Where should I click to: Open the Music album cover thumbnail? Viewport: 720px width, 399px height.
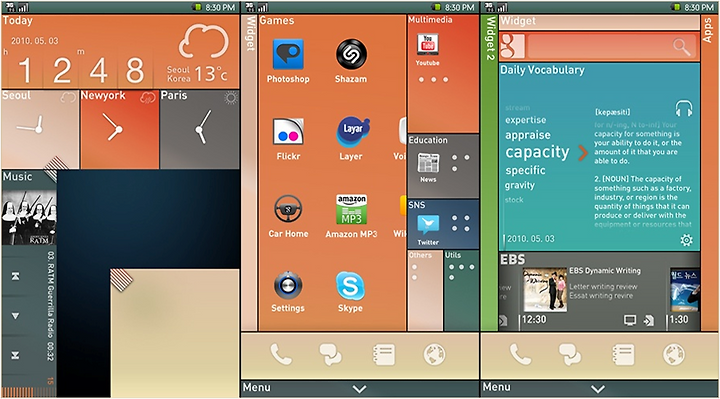pos(29,217)
